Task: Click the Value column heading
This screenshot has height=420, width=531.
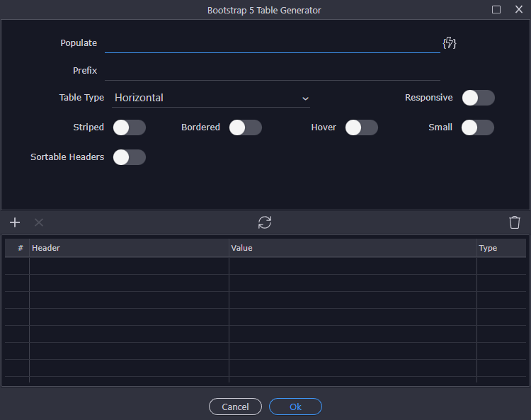Action: (x=353, y=248)
